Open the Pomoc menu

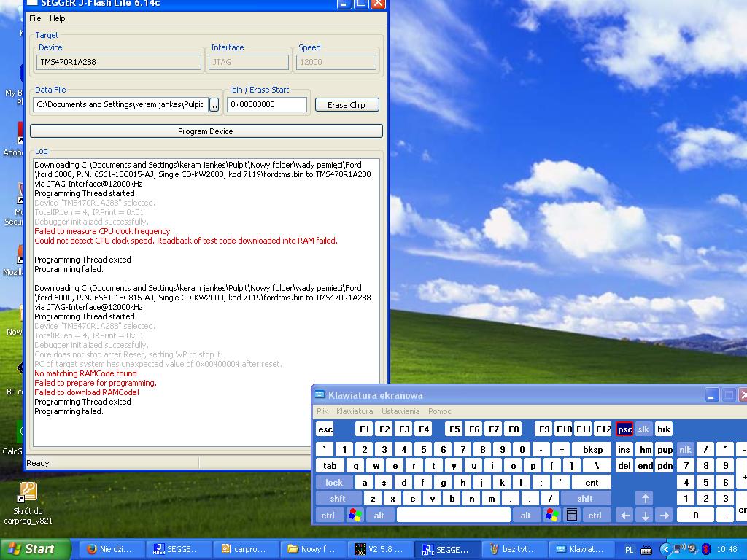[x=439, y=411]
